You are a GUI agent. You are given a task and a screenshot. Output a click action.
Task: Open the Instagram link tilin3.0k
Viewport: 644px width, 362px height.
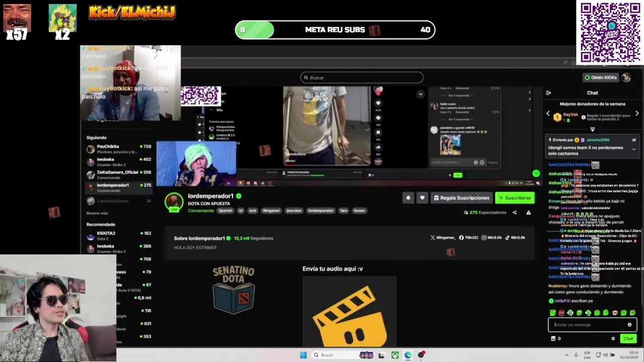click(x=492, y=237)
